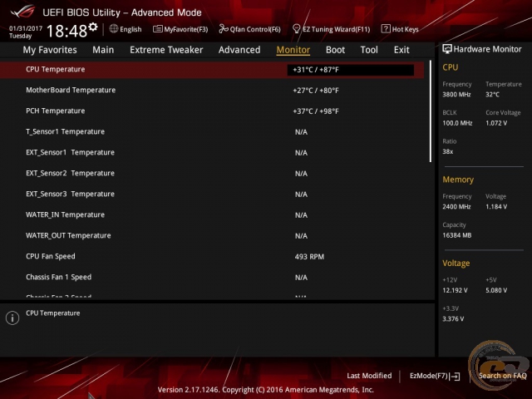The image size is (532, 399).
Task: Click the settings list scrollbar
Action: [431, 111]
